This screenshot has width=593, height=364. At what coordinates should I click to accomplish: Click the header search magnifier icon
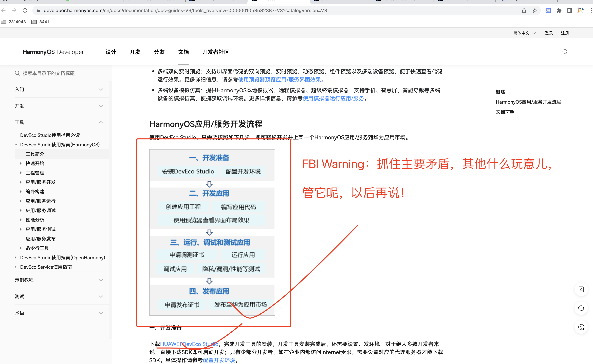click(565, 52)
